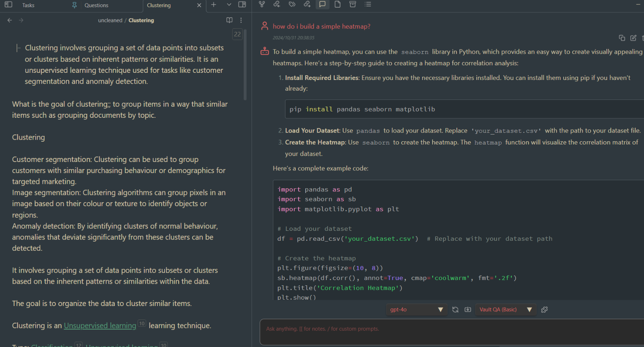This screenshot has width=644, height=347.
Task: Select the Clustering tab
Action: click(159, 5)
